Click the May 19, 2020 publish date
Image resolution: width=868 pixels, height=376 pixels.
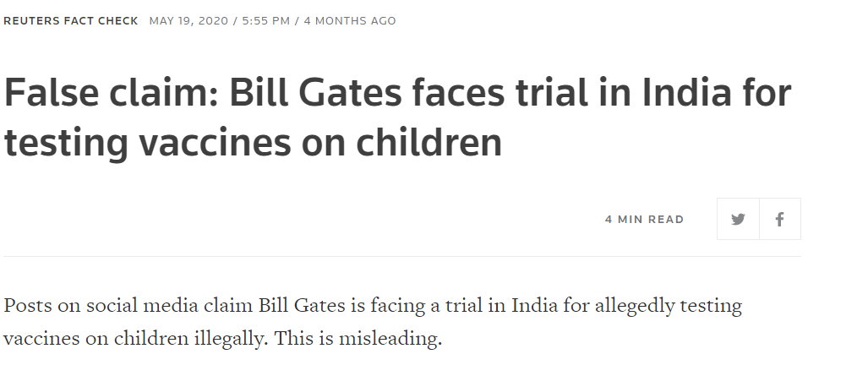(x=188, y=21)
